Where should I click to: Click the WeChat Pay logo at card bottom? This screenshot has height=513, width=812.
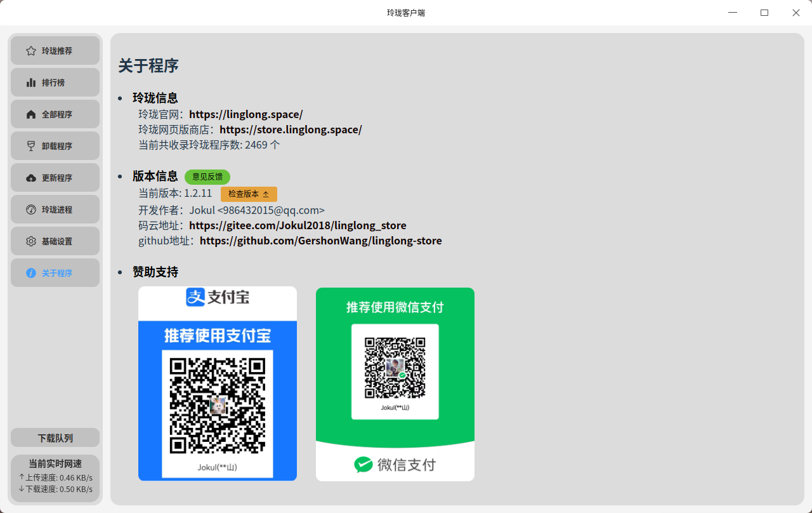click(395, 465)
